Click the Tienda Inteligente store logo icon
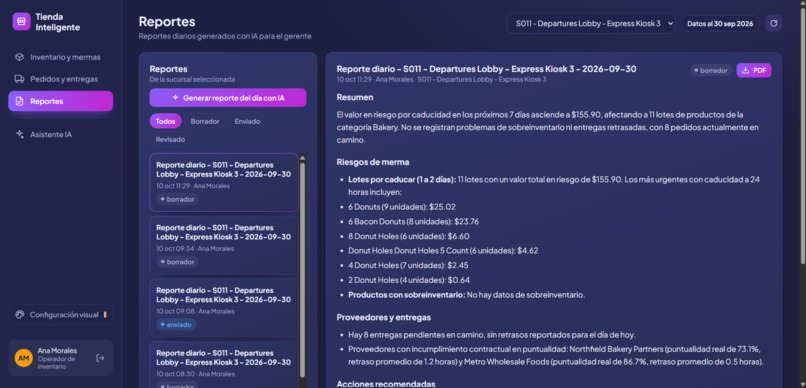 (22, 22)
